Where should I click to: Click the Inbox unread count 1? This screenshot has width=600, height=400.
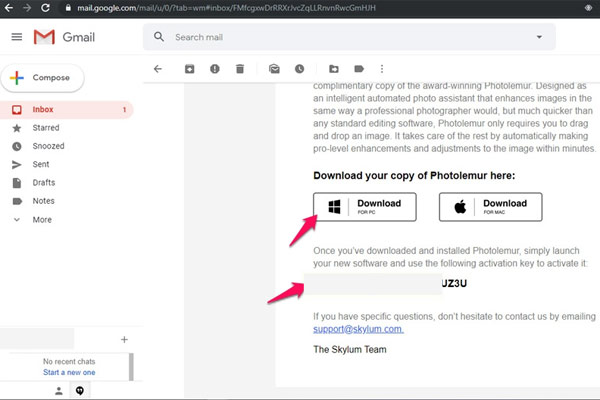click(124, 110)
